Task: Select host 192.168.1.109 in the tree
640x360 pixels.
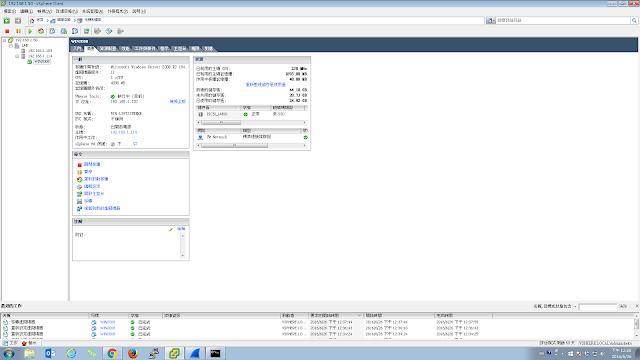Action: (40, 51)
